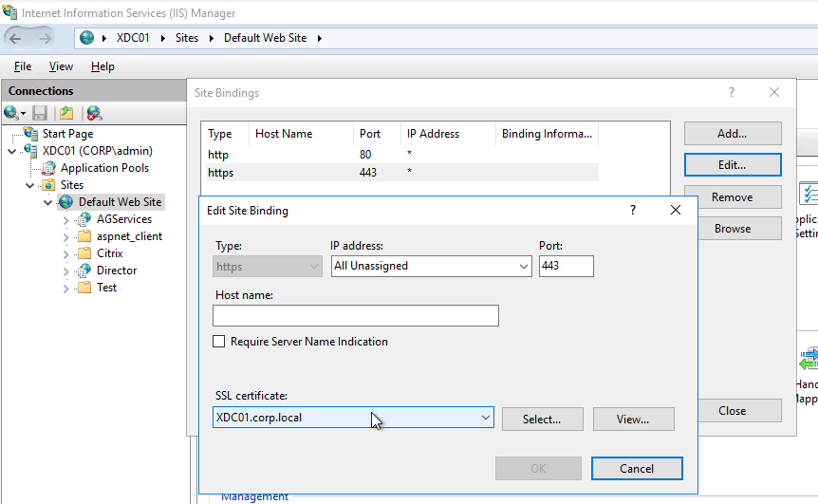818x504 pixels.
Task: Click the Port column header
Action: point(377,134)
